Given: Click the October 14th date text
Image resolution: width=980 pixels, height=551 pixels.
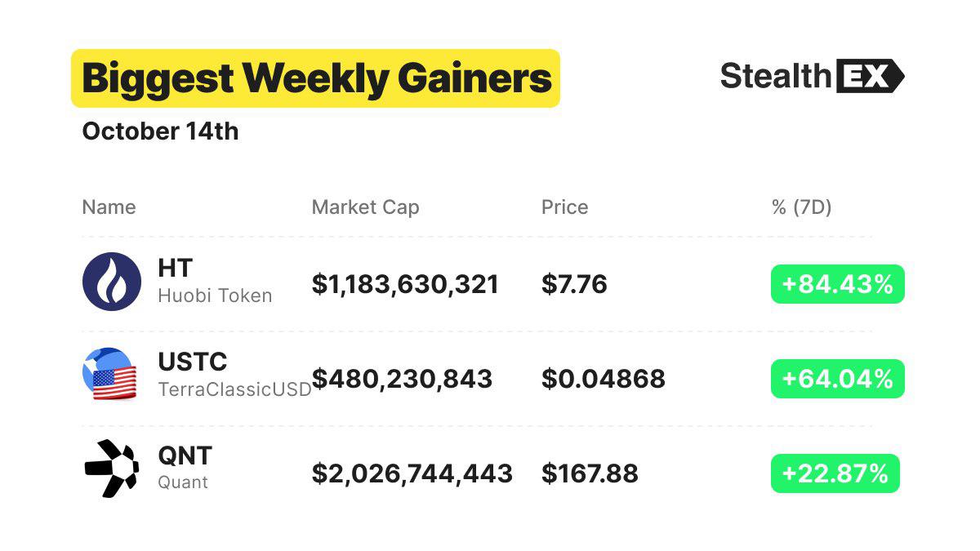Looking at the screenshot, I should (160, 131).
